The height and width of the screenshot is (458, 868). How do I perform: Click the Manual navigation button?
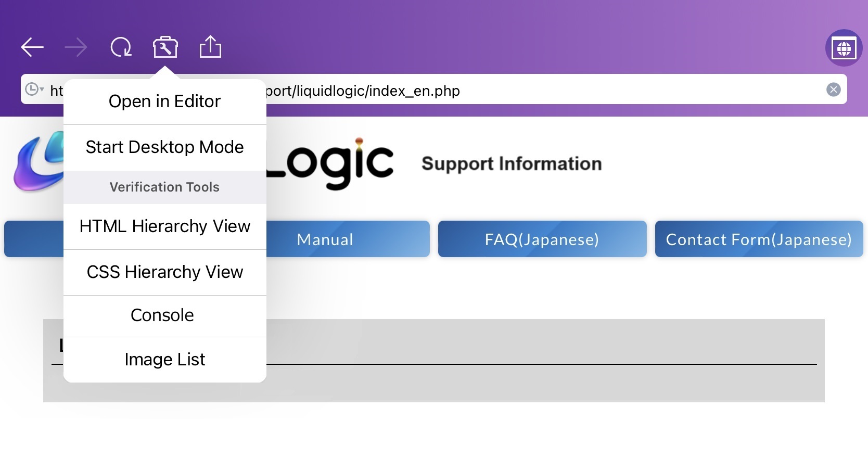325,239
